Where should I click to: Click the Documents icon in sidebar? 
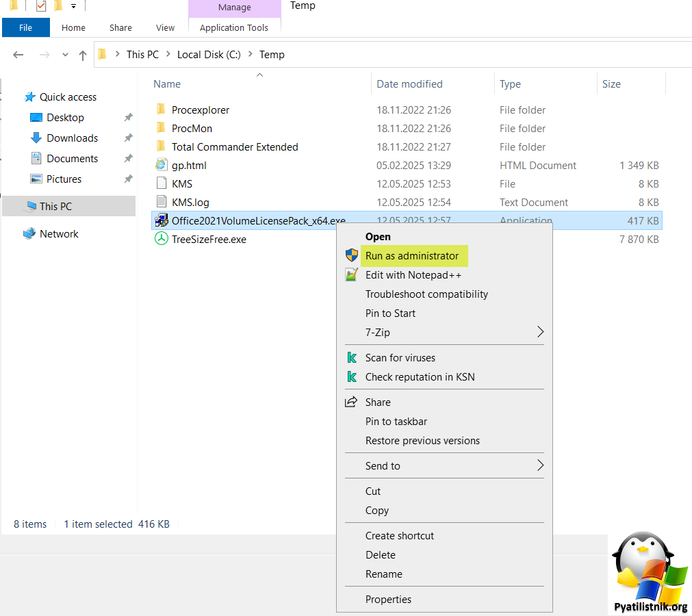click(x=36, y=158)
